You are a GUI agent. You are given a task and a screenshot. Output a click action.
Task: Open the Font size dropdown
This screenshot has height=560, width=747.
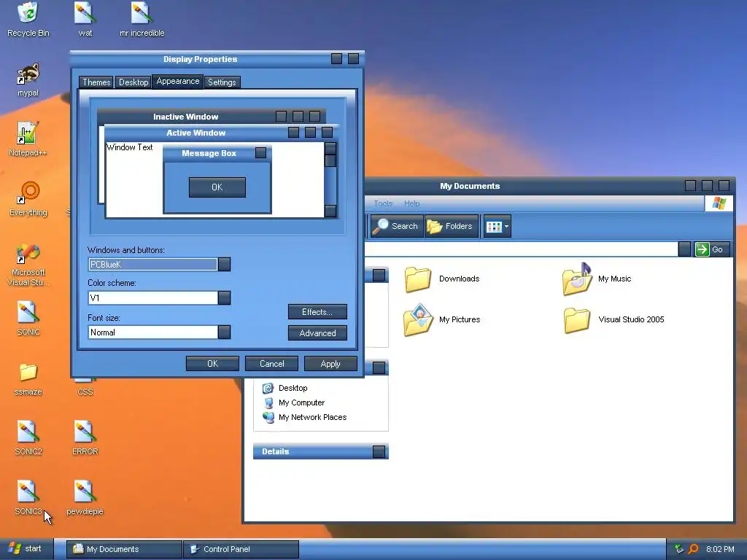pyautogui.click(x=224, y=332)
